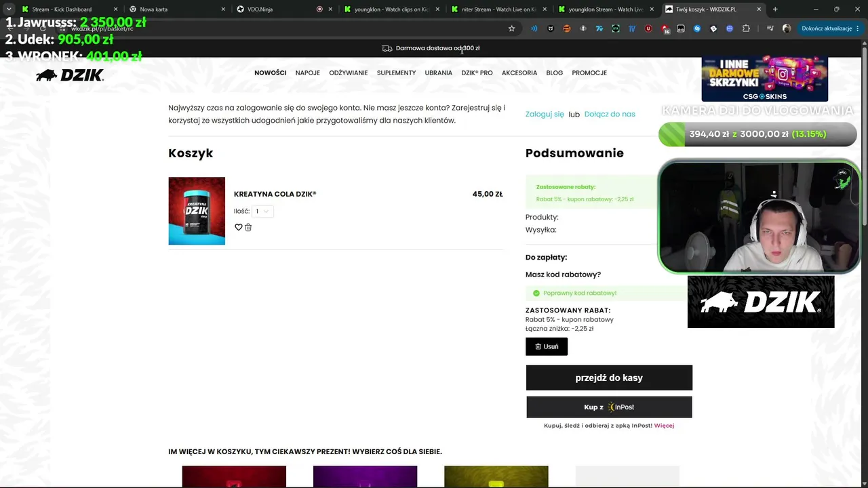Viewport: 868px width, 488px height.
Task: Click the red uBlock shield extension icon
Action: [x=648, y=28]
